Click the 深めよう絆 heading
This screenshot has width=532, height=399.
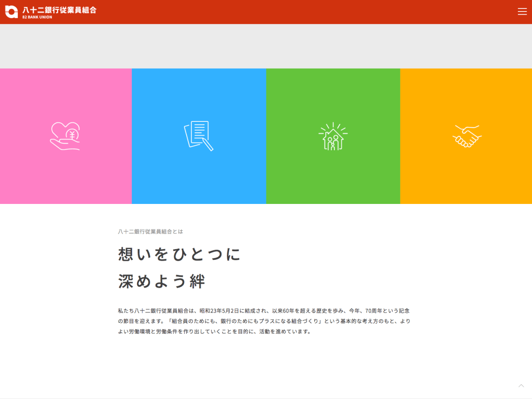click(162, 282)
